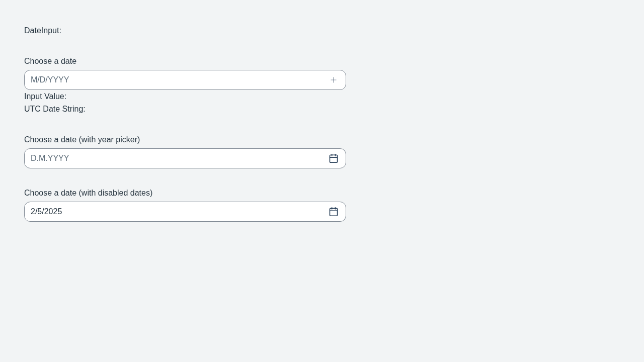The height and width of the screenshot is (362, 644).
Task: Click the "Choose a date (with year picker)" label
Action: click(82, 140)
